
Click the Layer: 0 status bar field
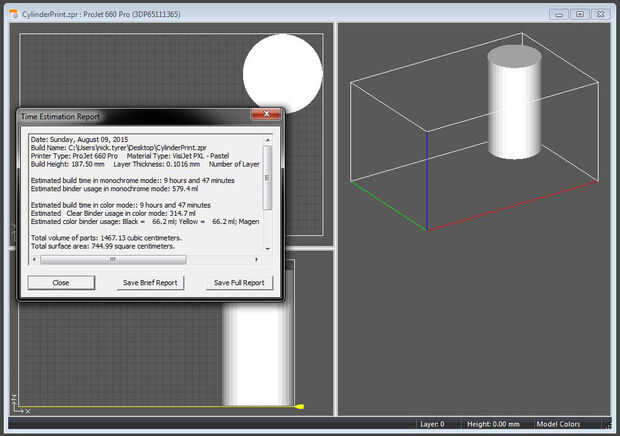[432, 424]
